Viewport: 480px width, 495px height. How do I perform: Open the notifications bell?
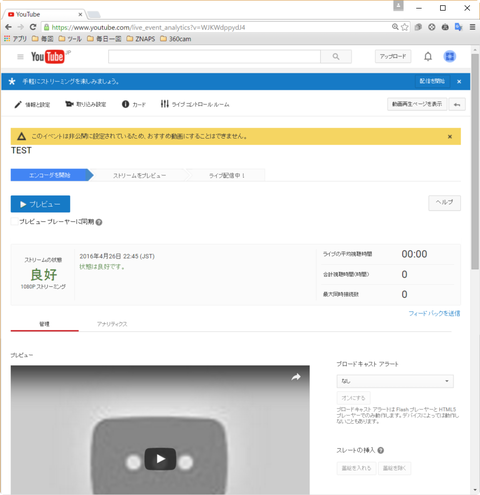tap(428, 57)
